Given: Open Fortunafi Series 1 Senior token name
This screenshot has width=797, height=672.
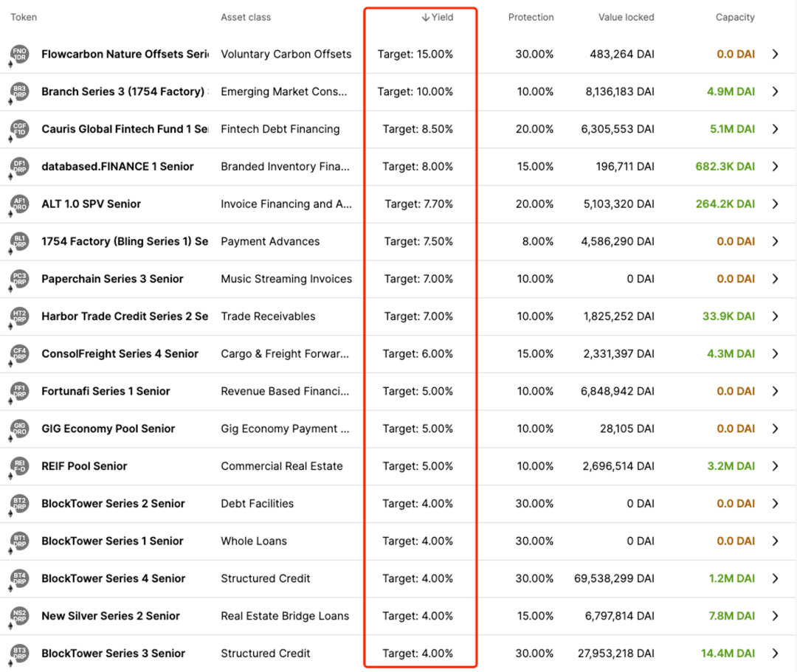Looking at the screenshot, I should coord(106,391).
